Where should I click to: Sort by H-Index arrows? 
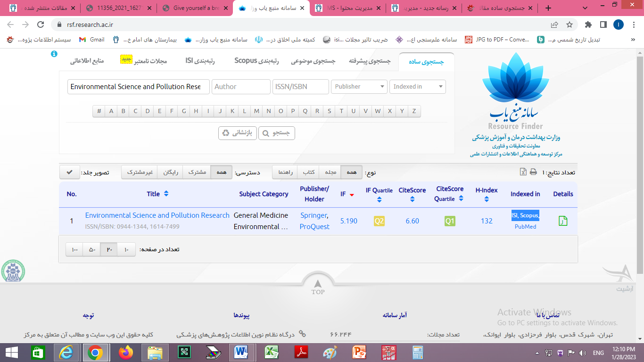(487, 199)
